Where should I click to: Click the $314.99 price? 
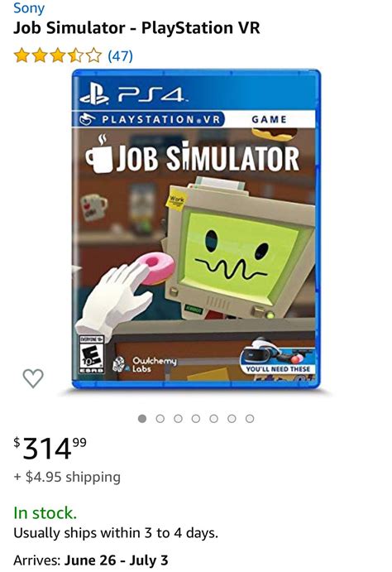coord(50,449)
